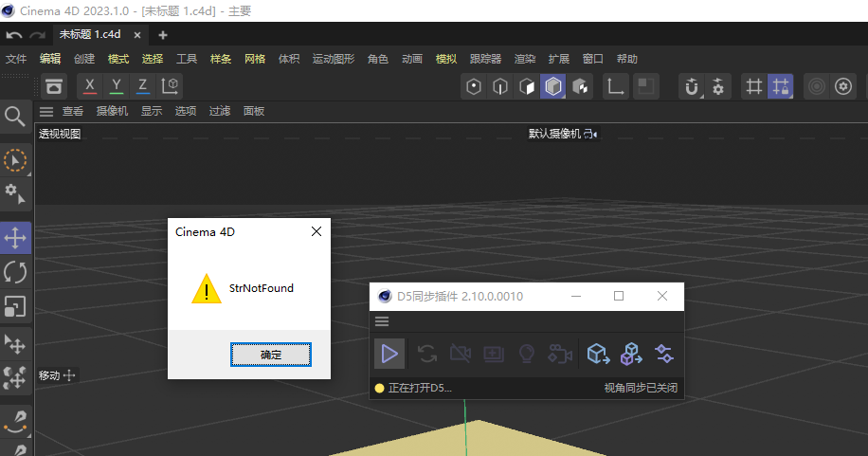This screenshot has height=456, width=868.
Task: Click the D5 plugin start sync play button
Action: pyautogui.click(x=389, y=354)
